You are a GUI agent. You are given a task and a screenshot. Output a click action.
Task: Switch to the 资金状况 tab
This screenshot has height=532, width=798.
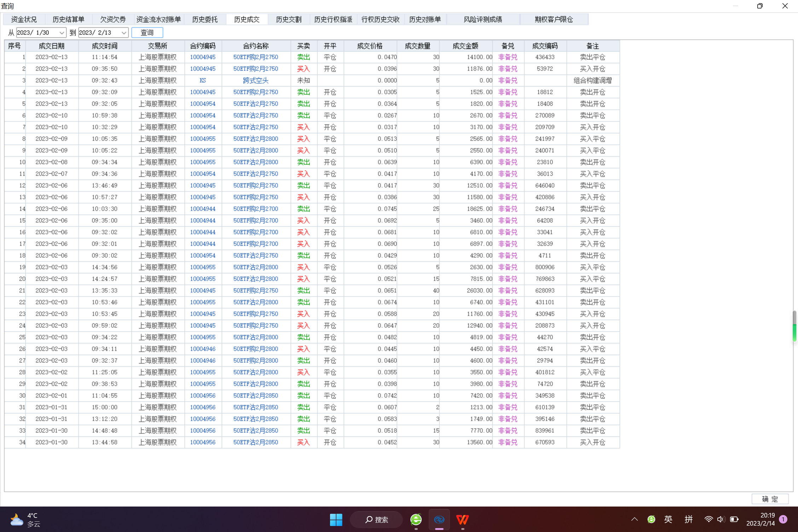point(24,19)
